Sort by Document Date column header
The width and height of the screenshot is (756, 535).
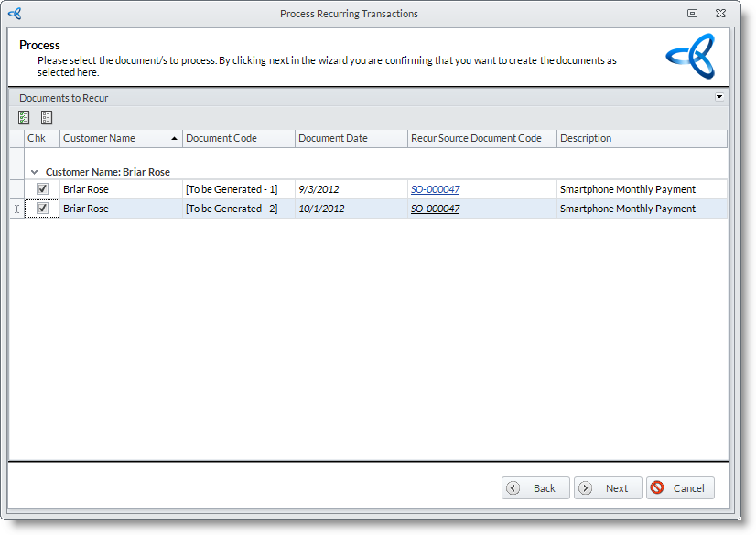[351, 139]
